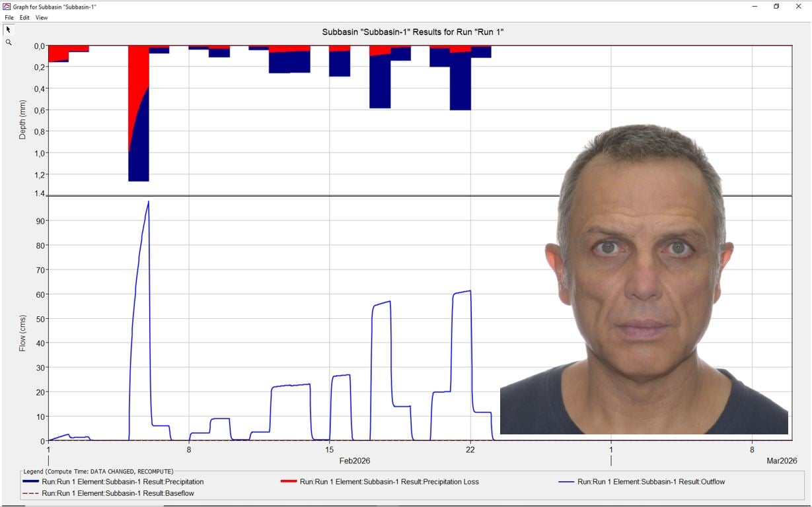Click the dashed Baseflow legend line
Image resolution: width=812 pixels, height=507 pixels.
(30, 493)
